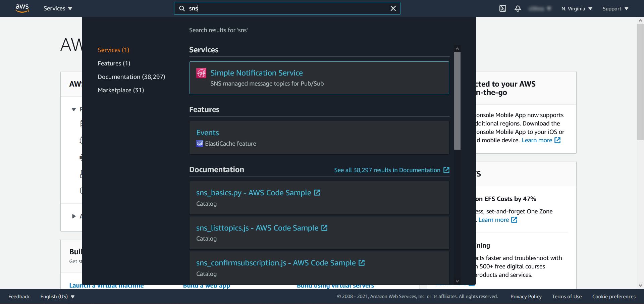This screenshot has width=644, height=304.
Task: Click the search magnifier icon
Action: (182, 8)
